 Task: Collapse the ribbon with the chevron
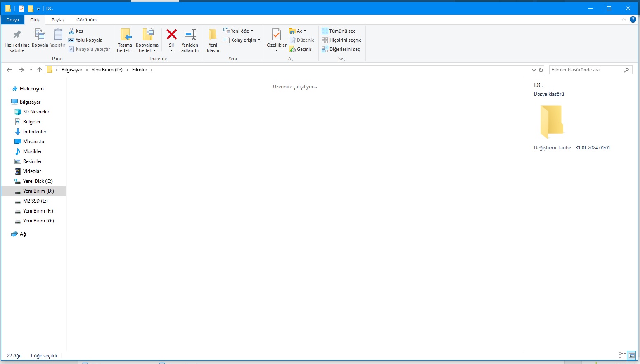(624, 19)
